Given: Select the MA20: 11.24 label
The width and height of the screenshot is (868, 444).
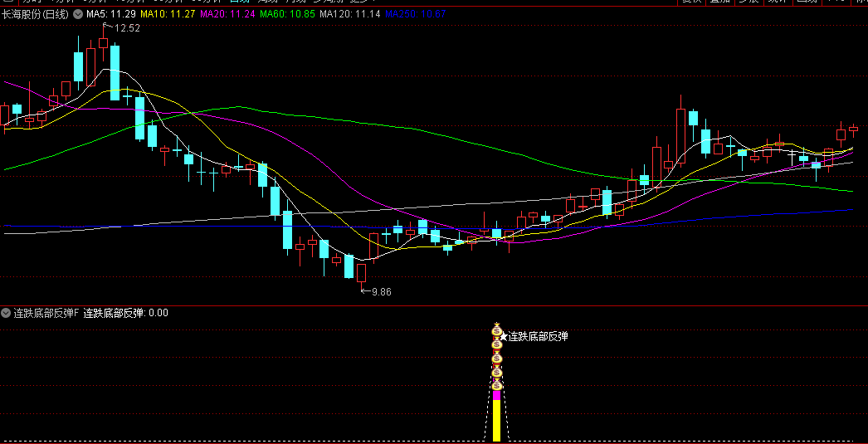Looking at the screenshot, I should tap(227, 14).
